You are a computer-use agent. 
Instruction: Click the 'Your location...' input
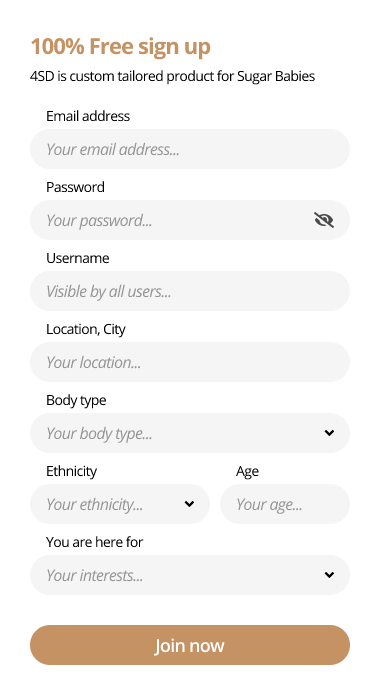click(x=190, y=362)
